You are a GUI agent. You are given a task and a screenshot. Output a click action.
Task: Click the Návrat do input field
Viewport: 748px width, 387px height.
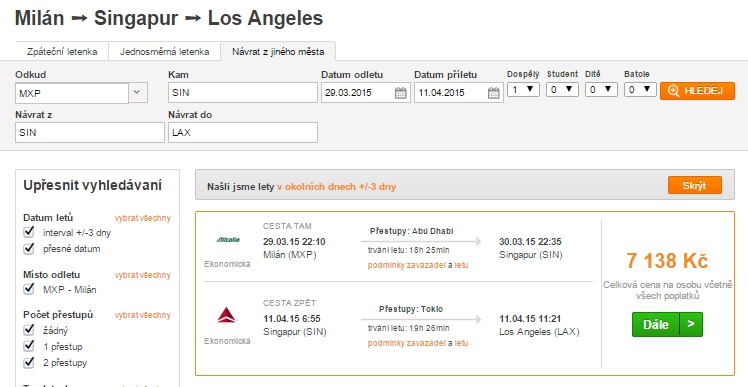coord(243,132)
